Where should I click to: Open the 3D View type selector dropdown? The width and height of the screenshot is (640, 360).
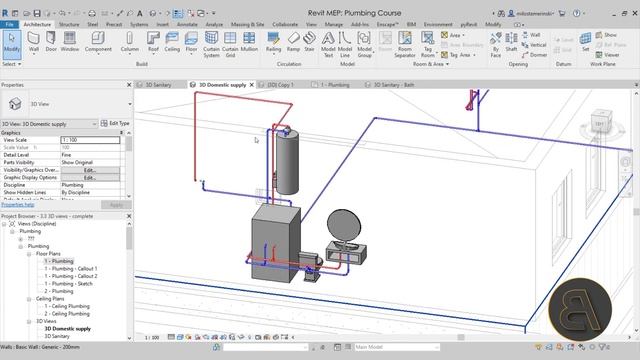130,104
